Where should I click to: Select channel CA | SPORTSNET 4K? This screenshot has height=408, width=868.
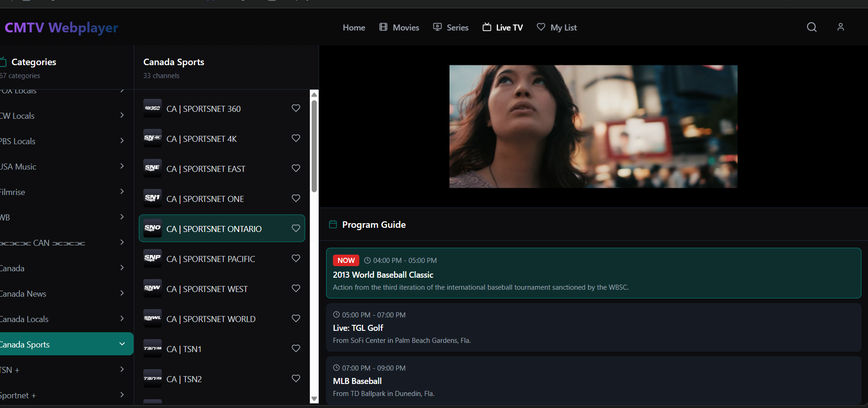coord(222,138)
